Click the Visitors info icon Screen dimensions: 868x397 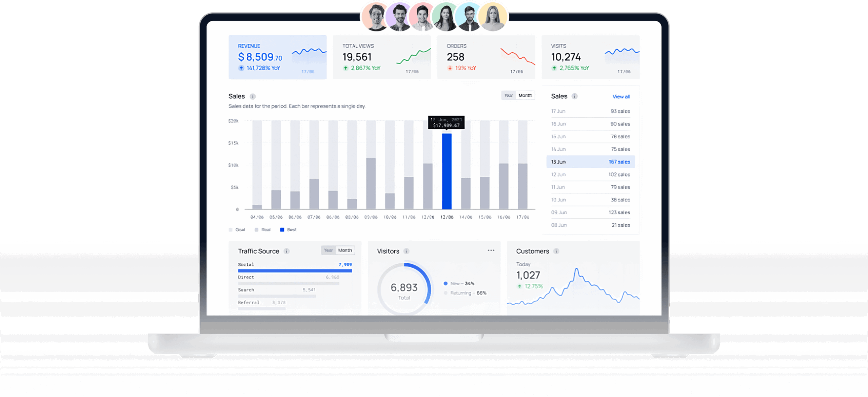[406, 251]
